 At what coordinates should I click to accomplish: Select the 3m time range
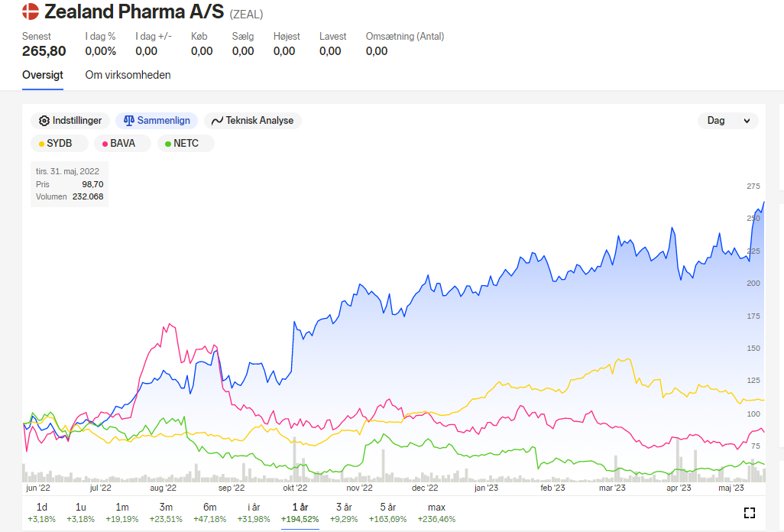pyautogui.click(x=166, y=513)
